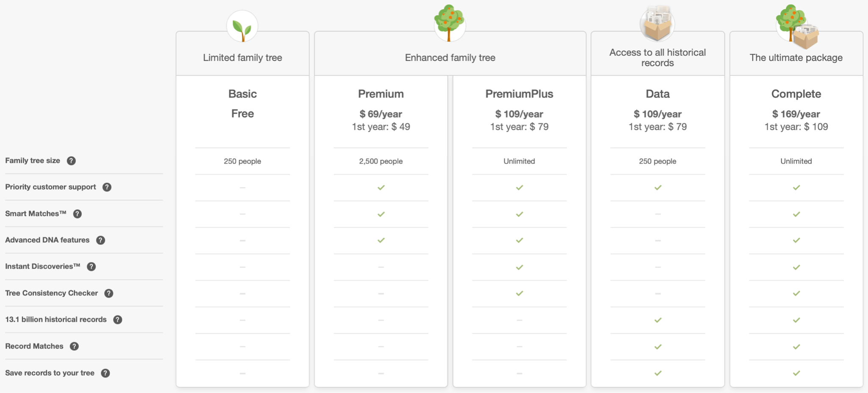Open Tree Consistency Checker help icon

pyautogui.click(x=109, y=293)
